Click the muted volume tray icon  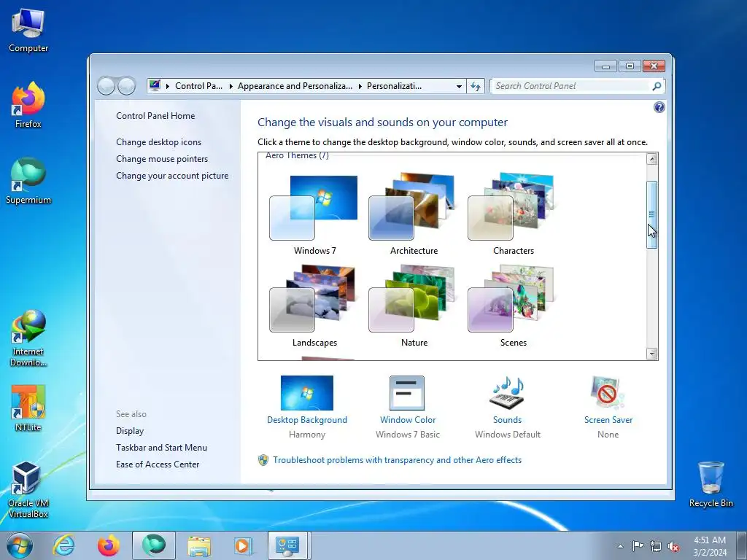pyautogui.click(x=673, y=547)
